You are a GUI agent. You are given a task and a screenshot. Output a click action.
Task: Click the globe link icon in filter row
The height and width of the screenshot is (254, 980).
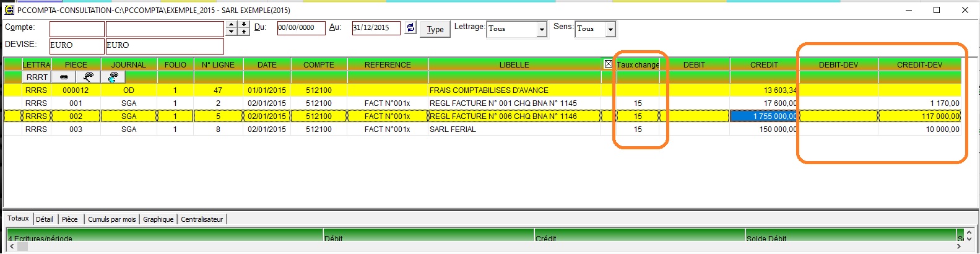point(113,77)
